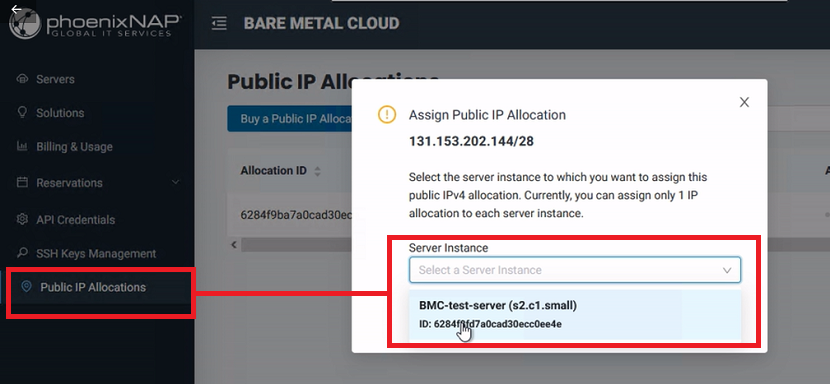830x384 pixels.
Task: Click the back arrow at top left
Action: coord(16,9)
